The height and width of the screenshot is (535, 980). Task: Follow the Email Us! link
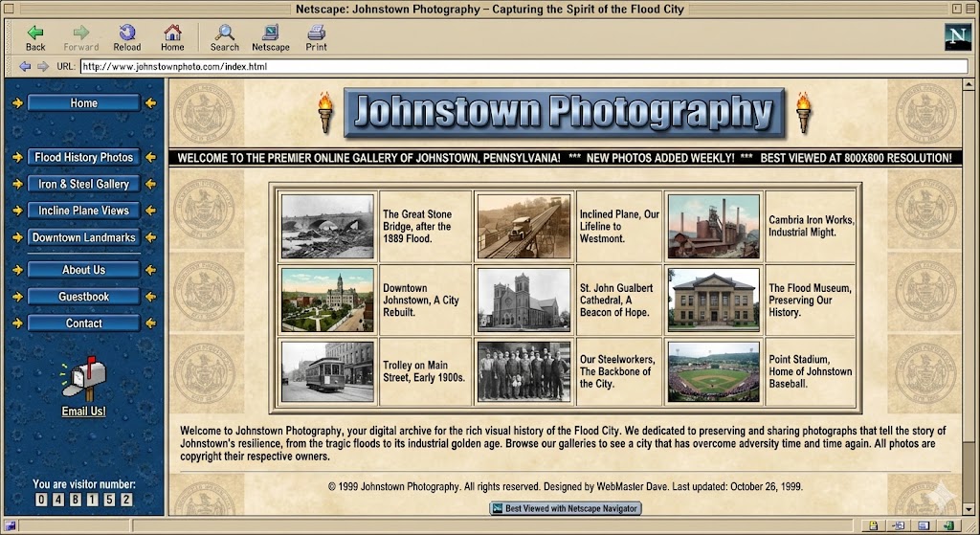(x=84, y=412)
